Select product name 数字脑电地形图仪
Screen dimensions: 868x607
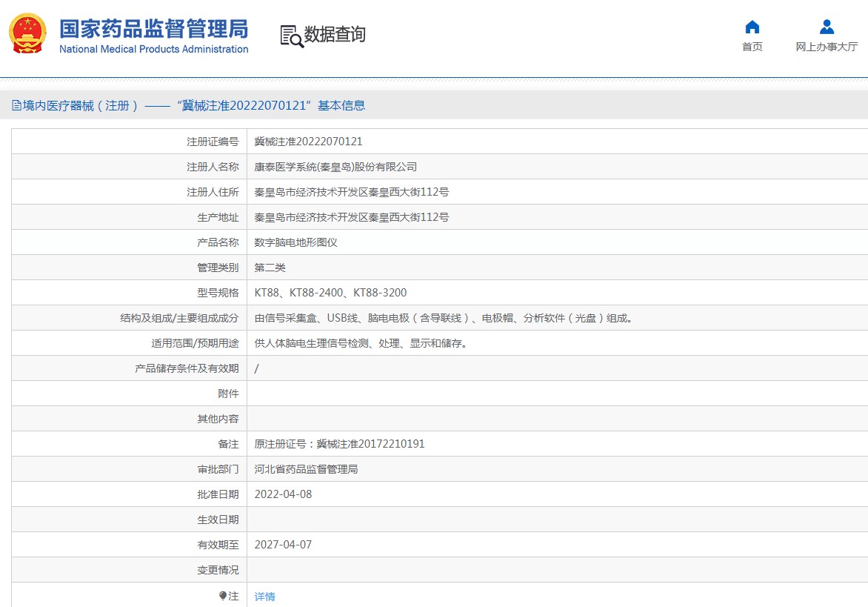[296, 242]
